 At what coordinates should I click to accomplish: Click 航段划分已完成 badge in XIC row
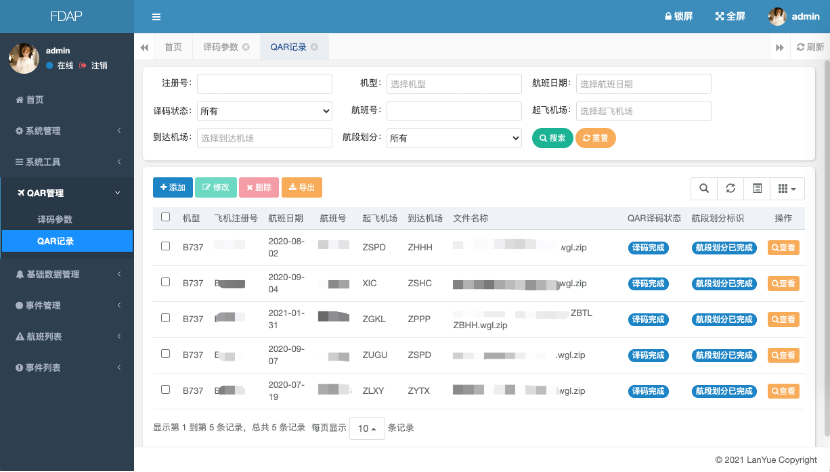[x=724, y=284]
